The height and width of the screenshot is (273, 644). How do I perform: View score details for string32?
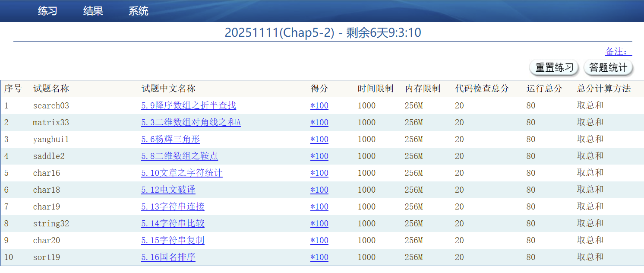click(x=319, y=223)
